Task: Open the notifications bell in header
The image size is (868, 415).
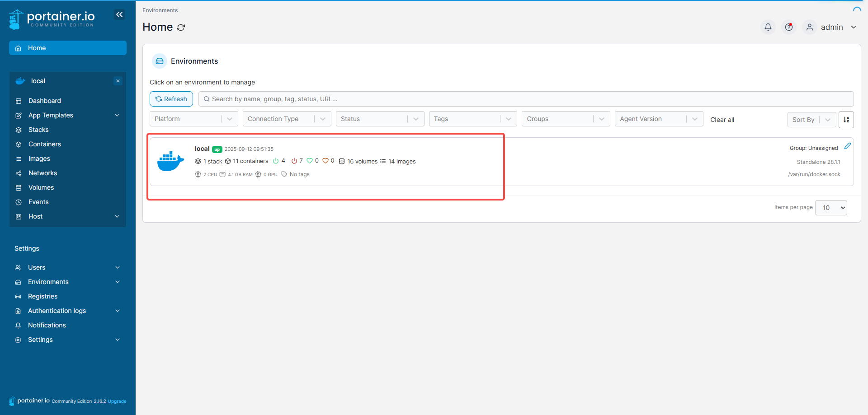Action: click(768, 27)
